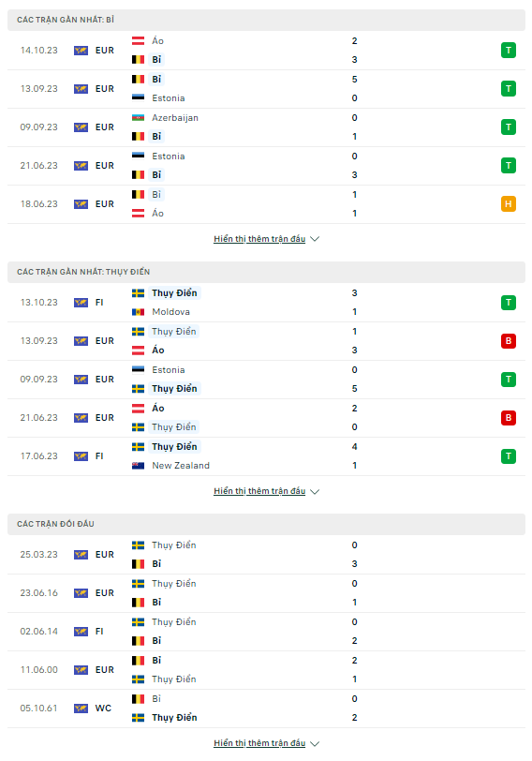
Task: Open Azerbaijan team link
Action: (x=175, y=118)
